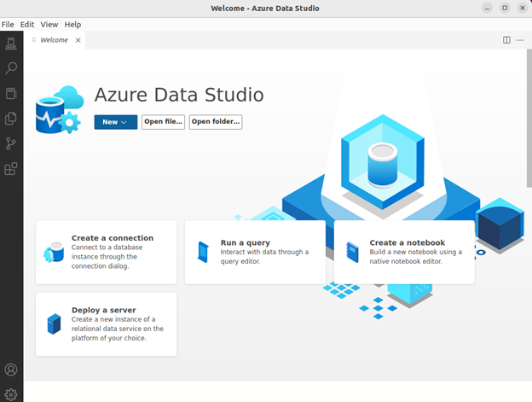
Task: Open the Extensions view icon
Action: (11, 169)
